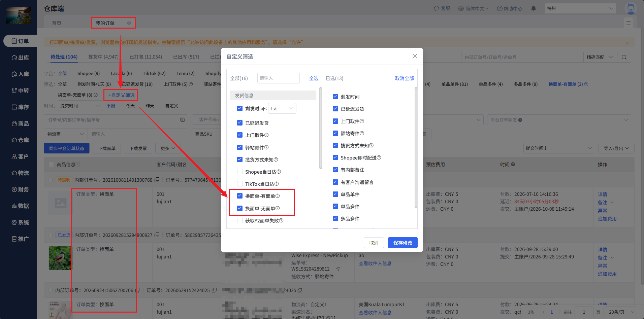Check the 获取Y2面单失败 option
Image resolution: width=644 pixels, height=319 pixels.
point(240,220)
